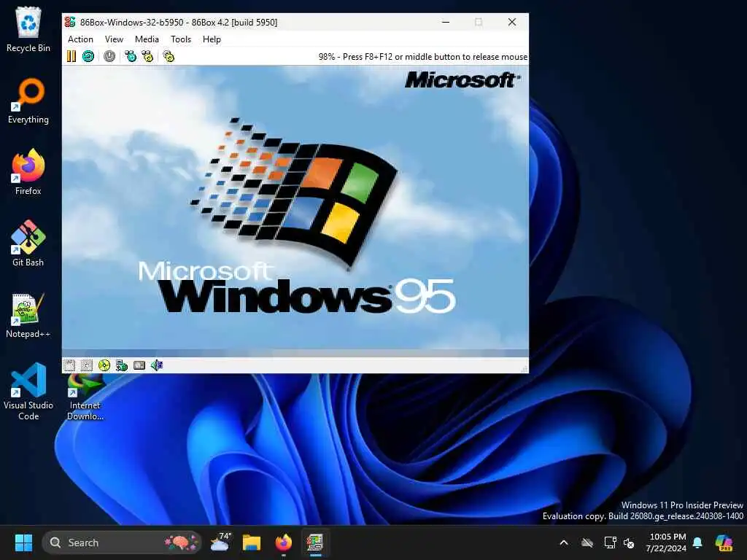Click the CD-ROM disc status bar icon
The image size is (747, 560).
[104, 365]
